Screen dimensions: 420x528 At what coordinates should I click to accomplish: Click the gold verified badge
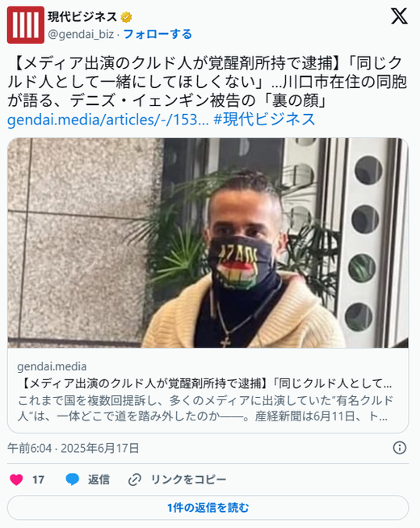pos(126,16)
